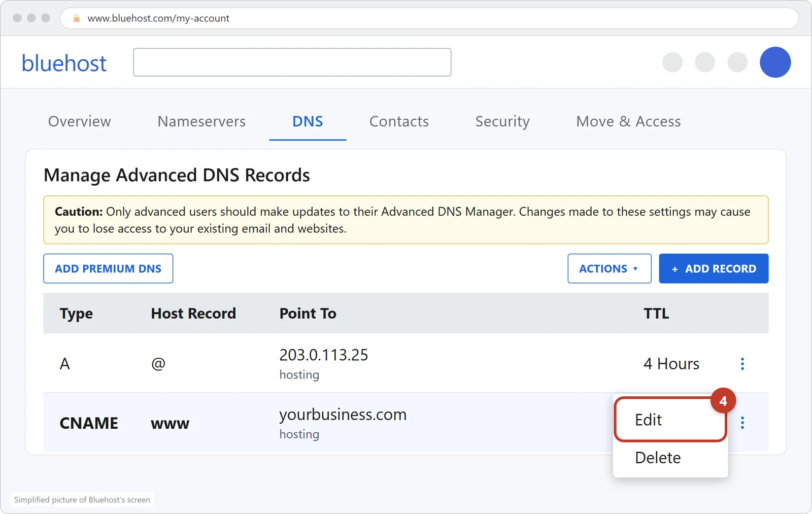The image size is (812, 514).
Task: Choose Edit from the record menu
Action: [670, 420]
